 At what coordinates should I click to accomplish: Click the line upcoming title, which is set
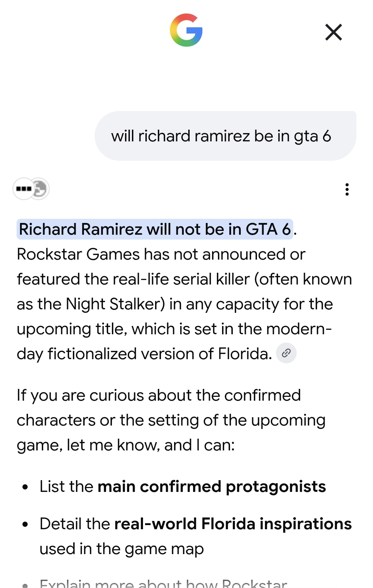(174, 329)
